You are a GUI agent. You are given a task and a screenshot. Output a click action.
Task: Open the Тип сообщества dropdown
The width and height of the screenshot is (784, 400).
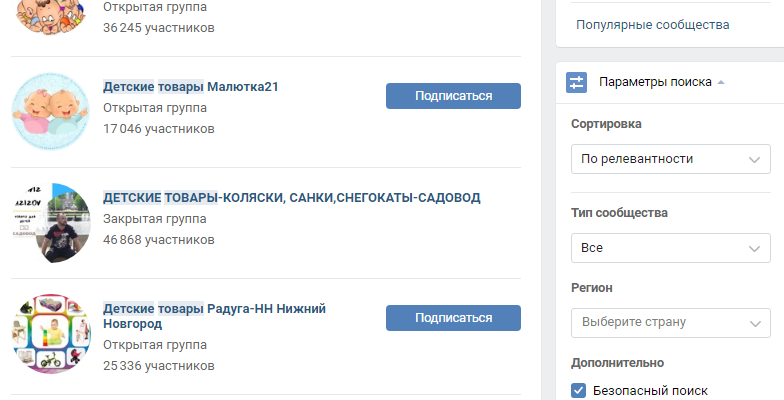[x=670, y=247]
